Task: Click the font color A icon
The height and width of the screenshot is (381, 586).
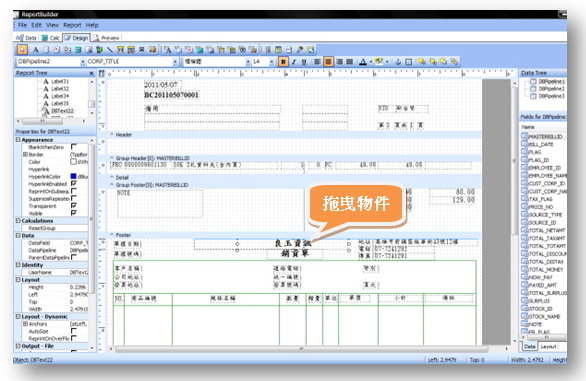Action: pos(363,62)
